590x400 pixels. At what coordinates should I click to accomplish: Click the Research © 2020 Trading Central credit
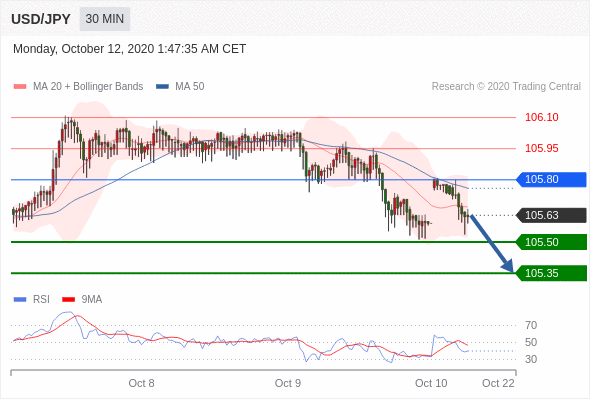tap(506, 87)
